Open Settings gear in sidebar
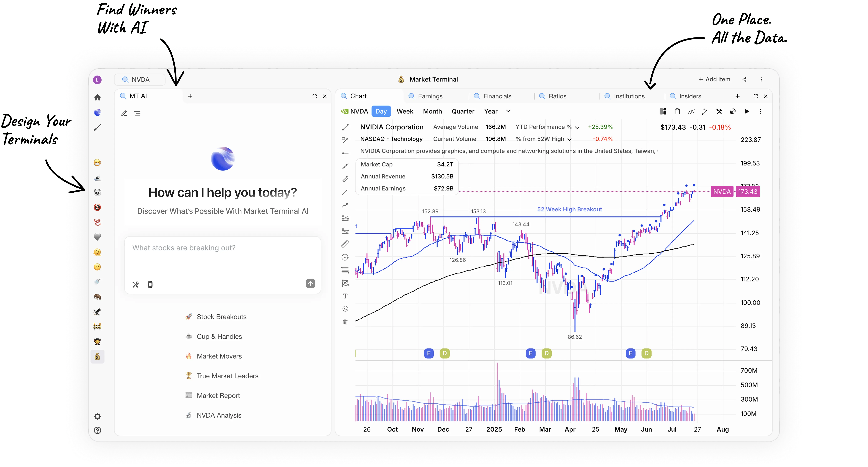Image resolution: width=868 pixels, height=467 pixels. [97, 416]
